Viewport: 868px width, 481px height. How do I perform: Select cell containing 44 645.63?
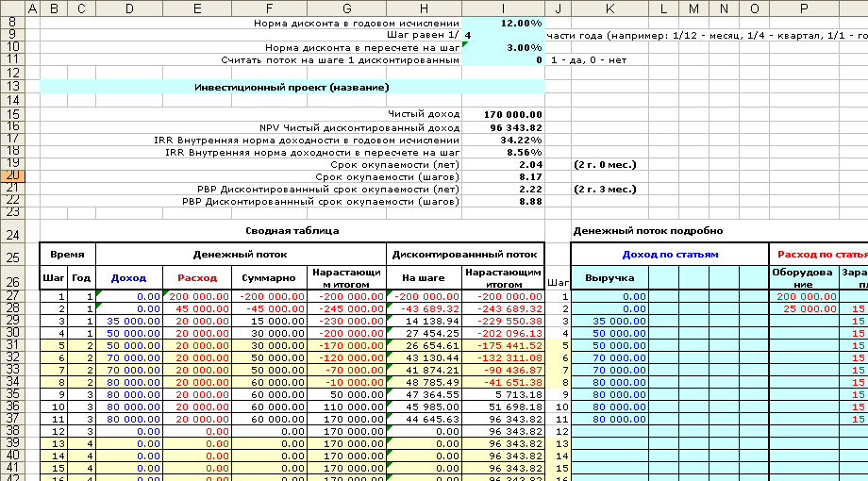point(424,419)
